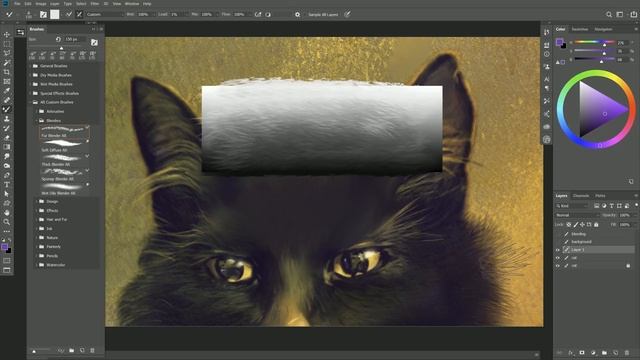Select the Thick Blender AB brush

pyautogui.click(x=64, y=160)
